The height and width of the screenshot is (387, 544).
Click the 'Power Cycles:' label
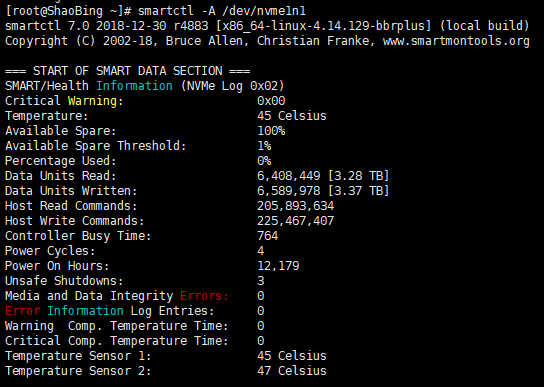click(50, 251)
